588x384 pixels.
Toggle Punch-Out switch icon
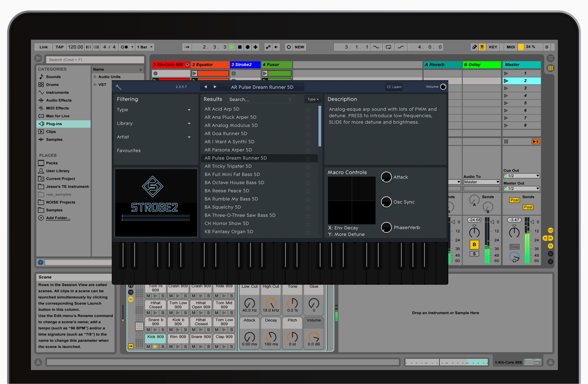401,47
